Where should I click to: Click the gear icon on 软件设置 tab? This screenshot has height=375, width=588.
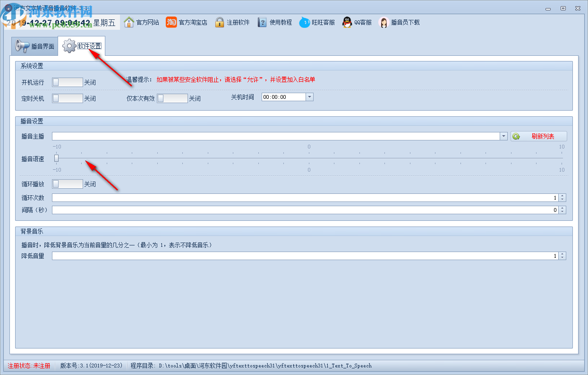69,46
